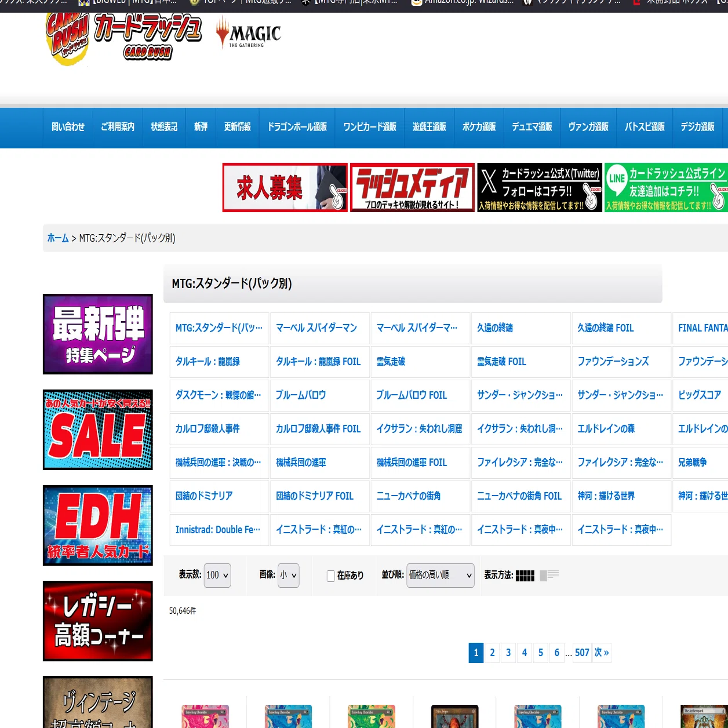Viewport: 728px width, 728px height.
Task: Open ブルームバロウ category link
Action: pos(319,395)
